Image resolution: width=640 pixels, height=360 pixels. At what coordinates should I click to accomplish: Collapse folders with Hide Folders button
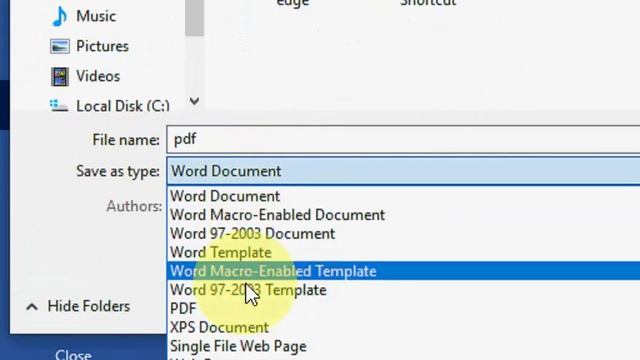[x=78, y=306]
